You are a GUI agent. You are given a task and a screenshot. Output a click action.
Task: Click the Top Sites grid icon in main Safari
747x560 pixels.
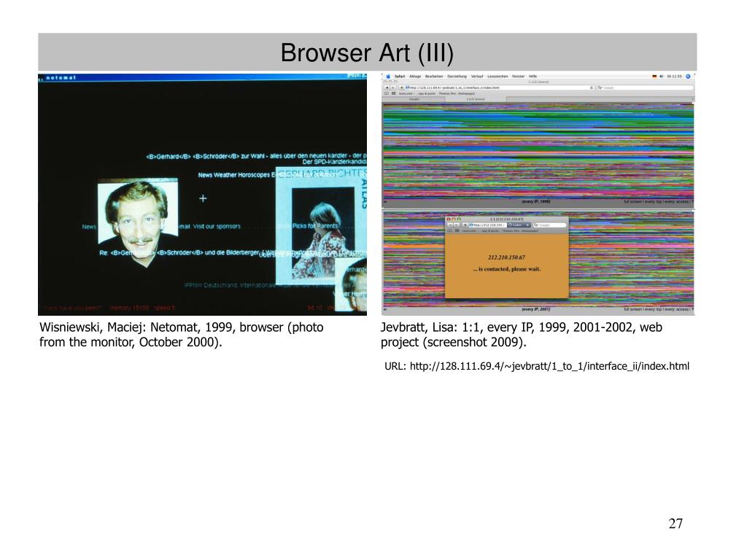[x=393, y=93]
